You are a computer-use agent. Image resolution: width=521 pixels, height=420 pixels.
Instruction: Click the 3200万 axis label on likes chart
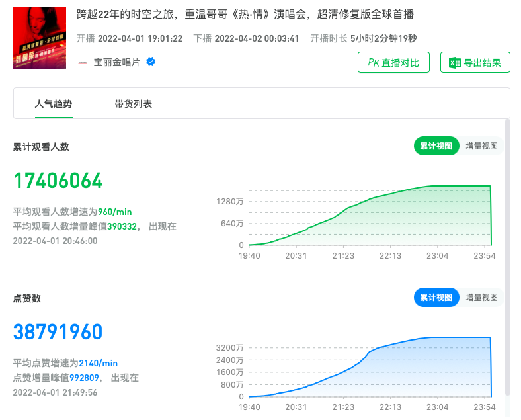[229, 348]
